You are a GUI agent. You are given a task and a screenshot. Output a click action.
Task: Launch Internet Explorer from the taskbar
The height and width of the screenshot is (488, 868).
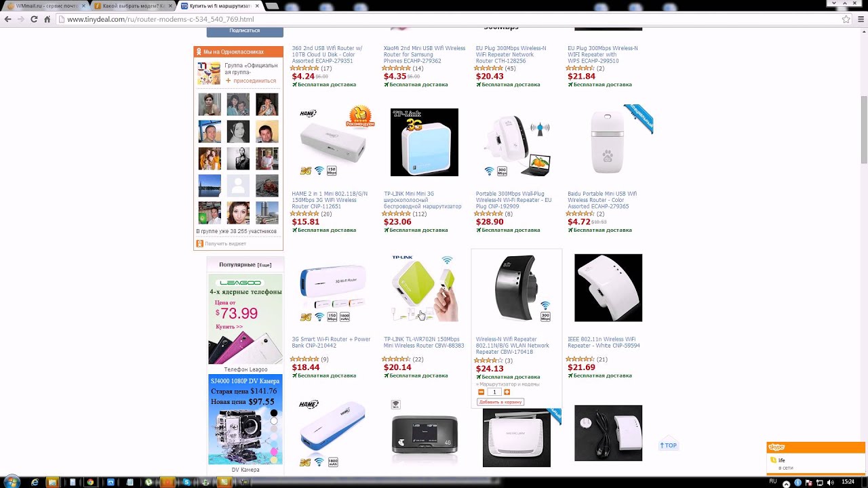(35, 482)
